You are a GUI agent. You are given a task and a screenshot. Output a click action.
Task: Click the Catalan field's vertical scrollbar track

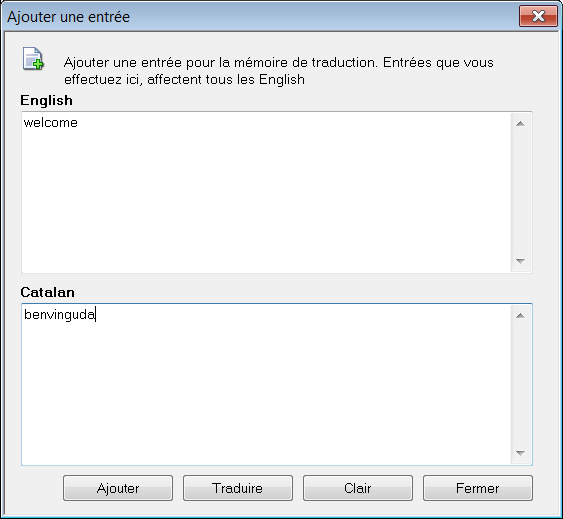click(x=520, y=384)
